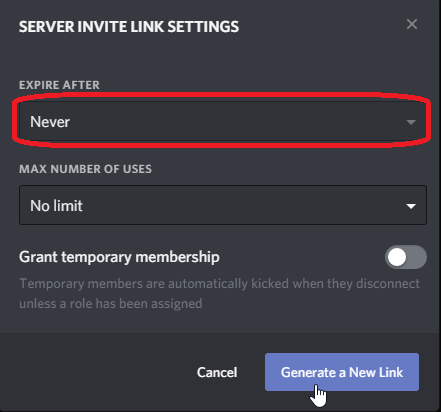Click the Server Invite Link Settings title
441x412 pixels.
point(129,27)
